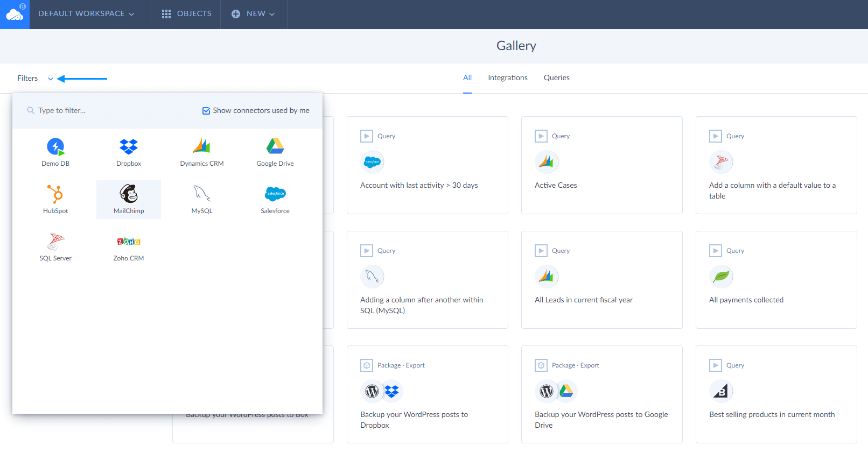868x452 pixels.
Task: Click Dropbox icon on WordPress backup card
Action: [391, 391]
